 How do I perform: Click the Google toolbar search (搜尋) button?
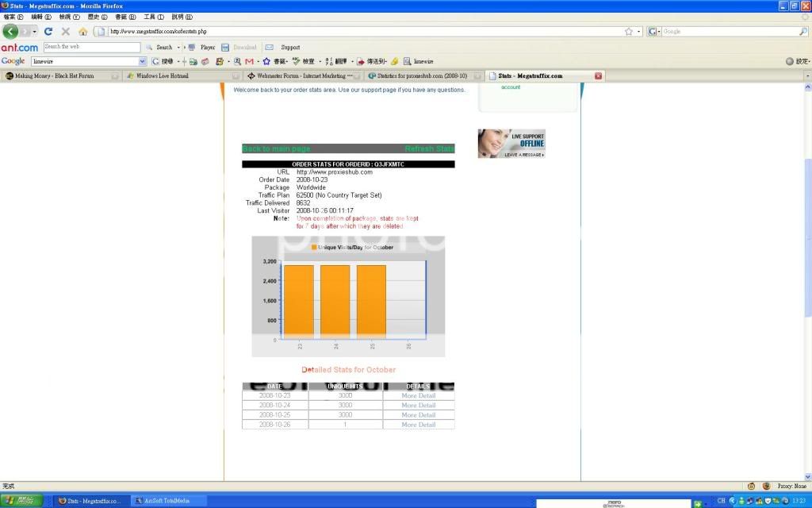click(x=163, y=61)
